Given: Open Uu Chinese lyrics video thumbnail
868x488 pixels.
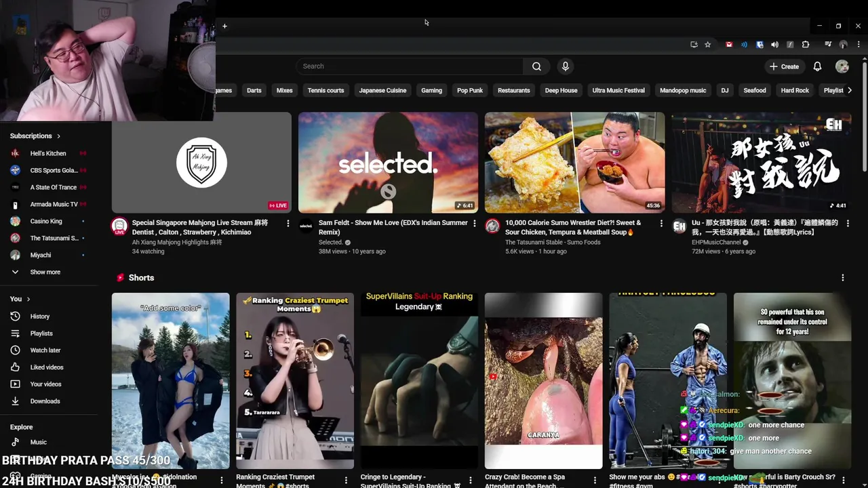Looking at the screenshot, I should pos(761,163).
